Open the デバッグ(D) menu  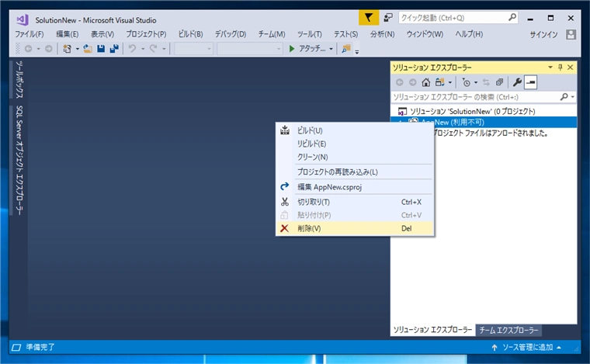point(231,34)
